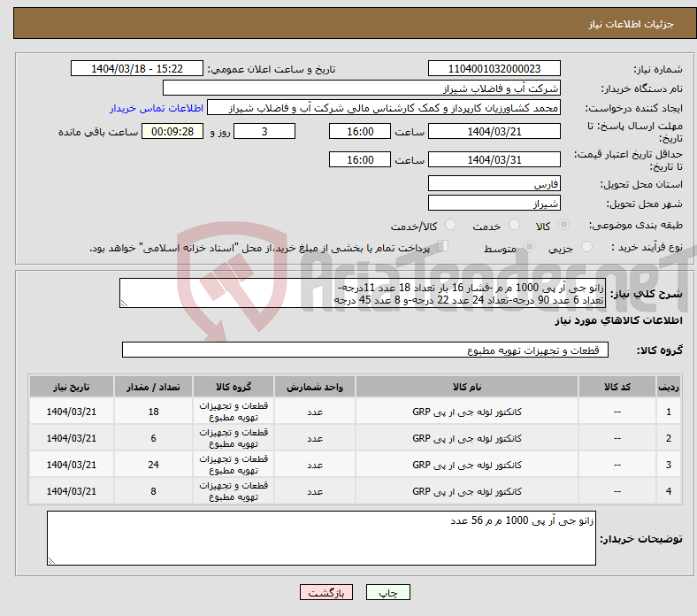Click the بازگشت (back) button
This screenshot has width=697, height=616.
(326, 592)
